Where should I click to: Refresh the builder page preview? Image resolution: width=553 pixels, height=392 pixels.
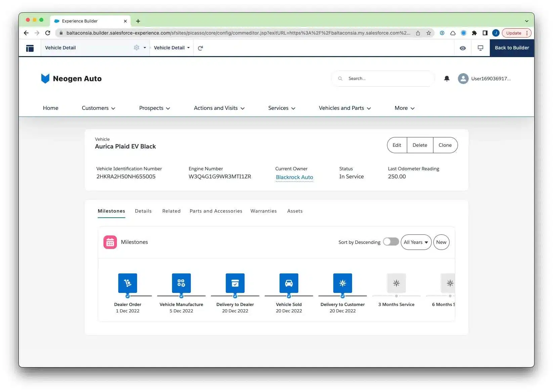(x=200, y=48)
